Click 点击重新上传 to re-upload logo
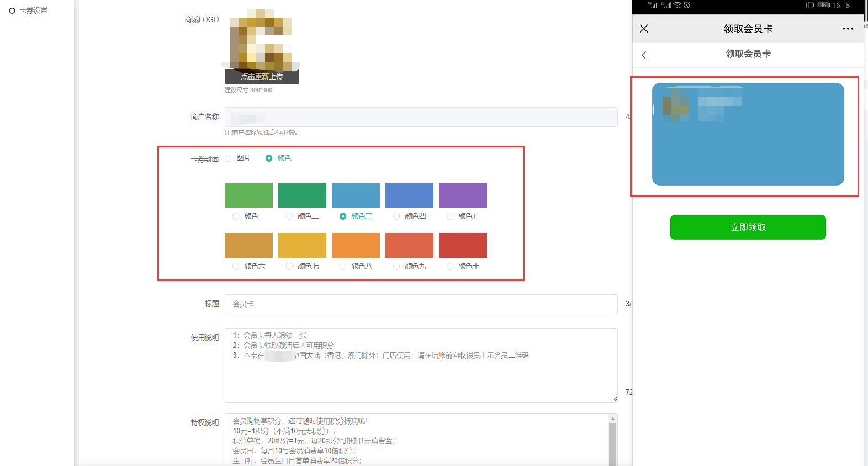 coord(262,77)
